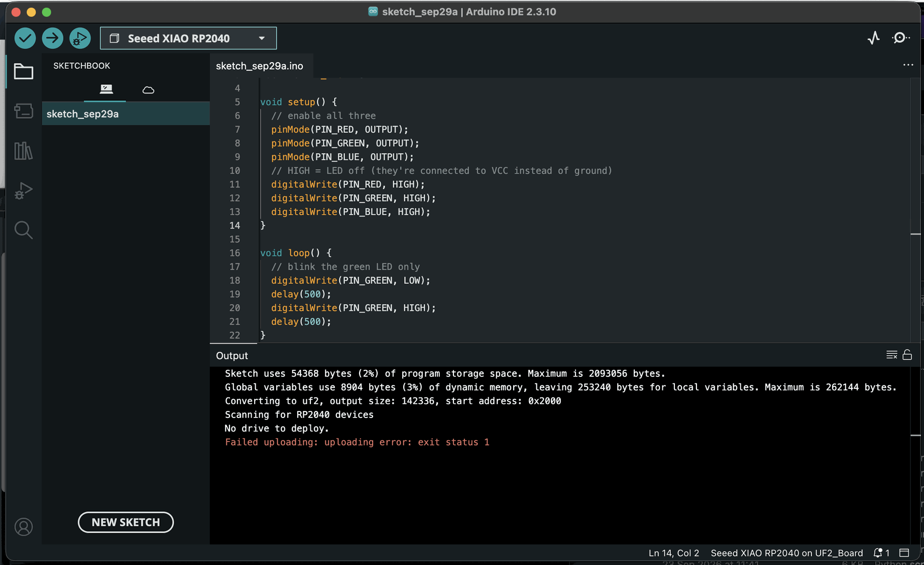924x565 pixels.
Task: Click the '// blink the green LED only' comment
Action: [345, 267]
